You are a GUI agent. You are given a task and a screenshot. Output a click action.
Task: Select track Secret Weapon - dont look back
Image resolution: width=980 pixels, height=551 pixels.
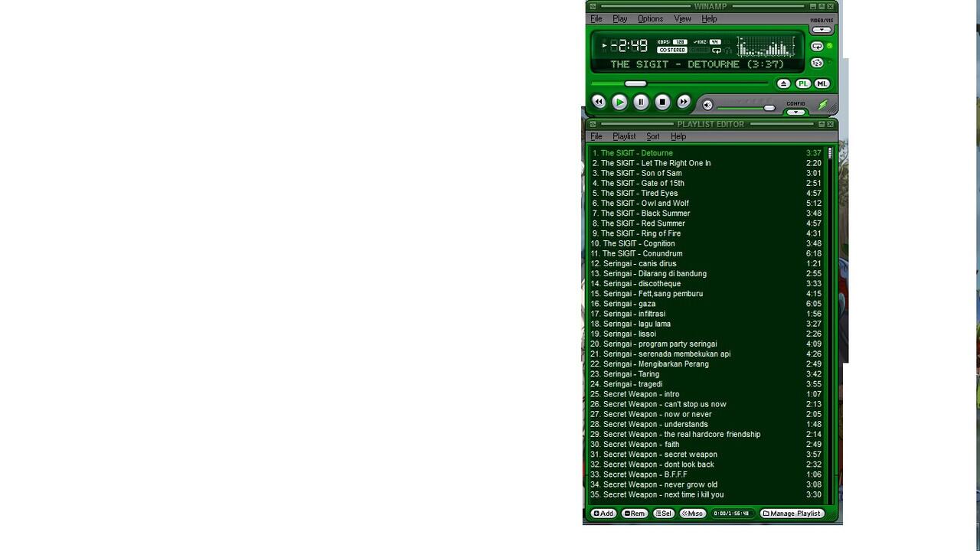pos(707,465)
